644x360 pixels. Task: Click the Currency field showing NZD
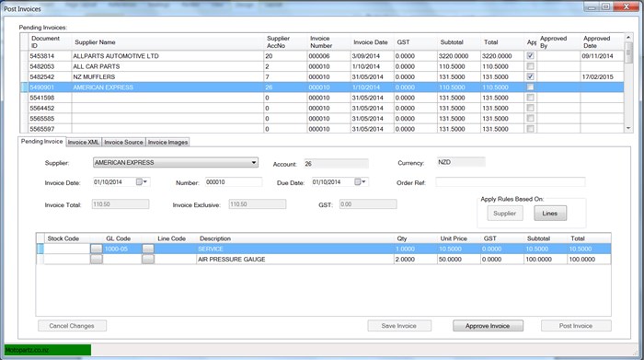point(461,162)
